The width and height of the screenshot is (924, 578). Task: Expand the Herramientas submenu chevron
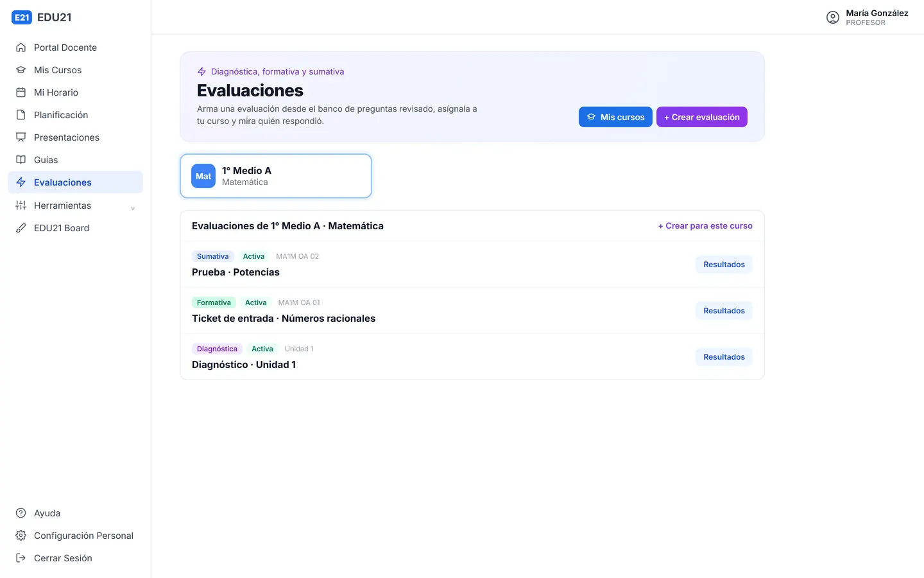[133, 207]
